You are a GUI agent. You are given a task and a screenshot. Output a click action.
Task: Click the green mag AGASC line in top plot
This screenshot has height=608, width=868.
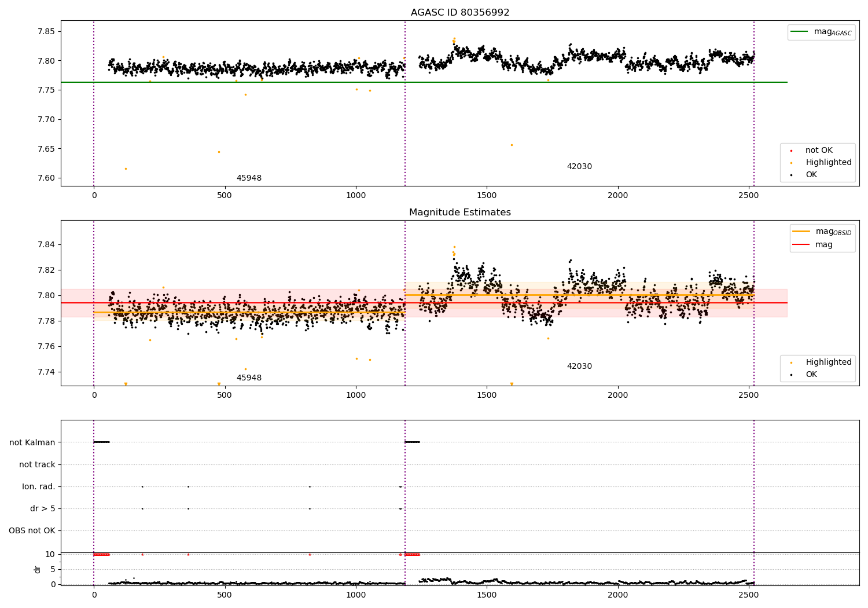[x=424, y=82]
